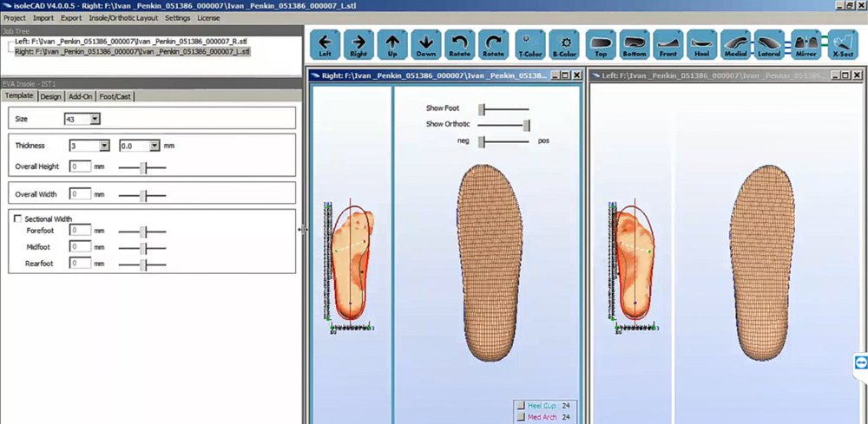Open the Foot/Cast tab
The height and width of the screenshot is (424, 868).
pyautogui.click(x=115, y=96)
